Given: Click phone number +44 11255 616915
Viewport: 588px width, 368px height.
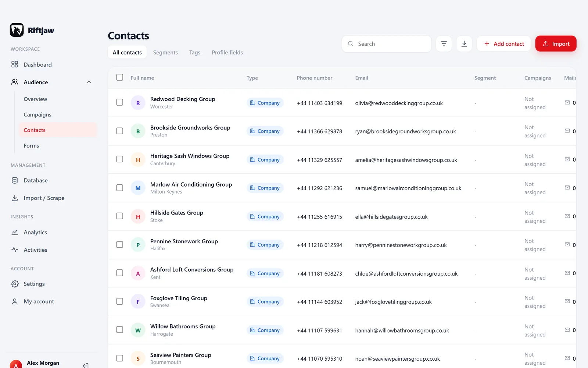Looking at the screenshot, I should point(319,217).
